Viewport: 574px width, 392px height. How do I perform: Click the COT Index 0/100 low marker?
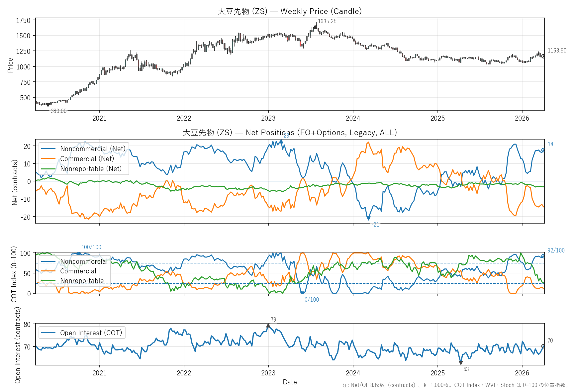click(302, 293)
